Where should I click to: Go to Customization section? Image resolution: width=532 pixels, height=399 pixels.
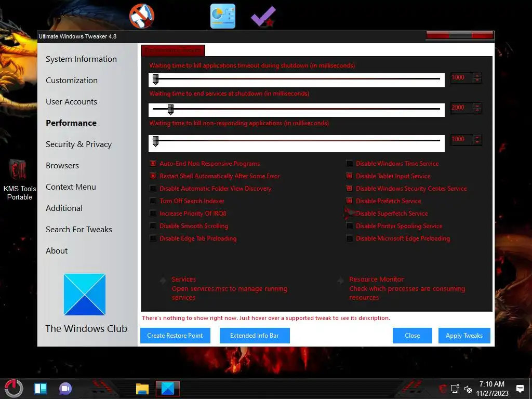tap(72, 81)
